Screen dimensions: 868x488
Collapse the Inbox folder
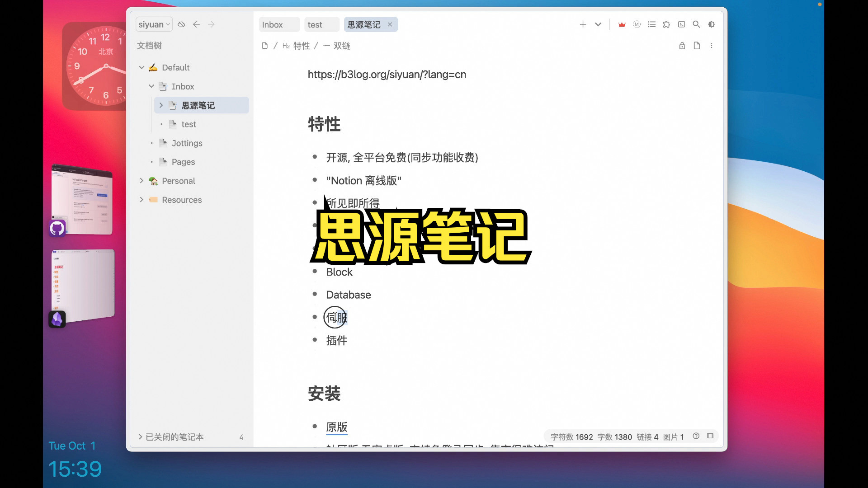[x=151, y=86]
